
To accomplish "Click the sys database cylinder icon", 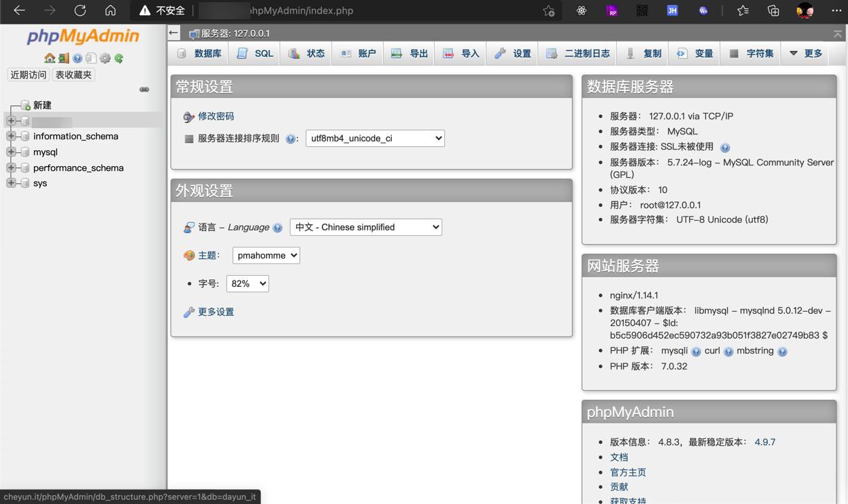I will tap(26, 183).
